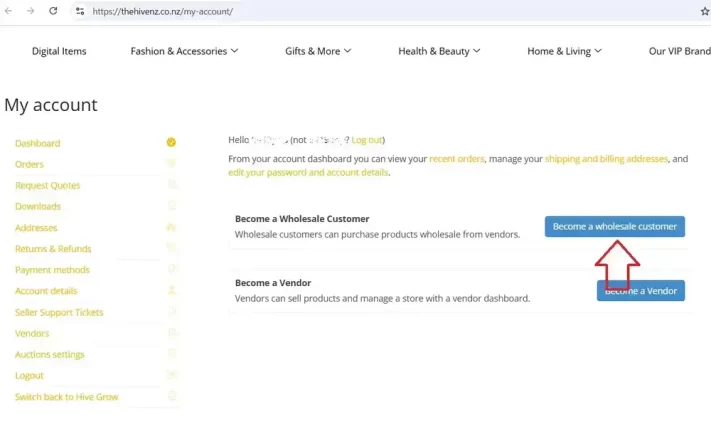Click the Orders row's basket icon

pyautogui.click(x=171, y=163)
